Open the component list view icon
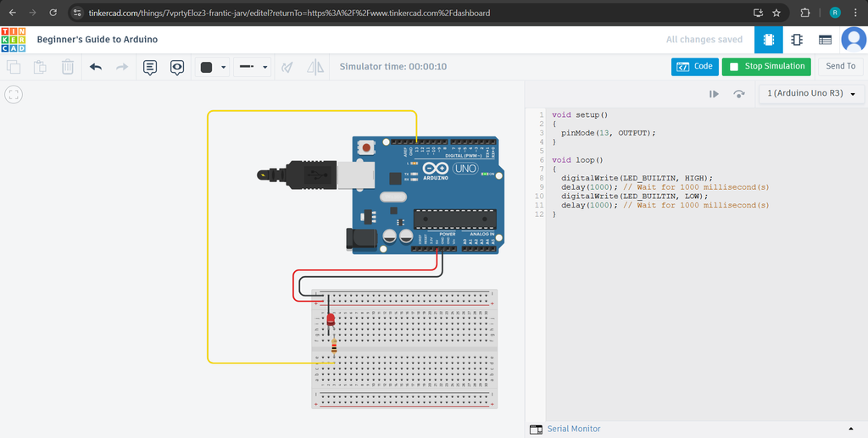Screen dimensions: 868x438 pyautogui.click(x=825, y=40)
